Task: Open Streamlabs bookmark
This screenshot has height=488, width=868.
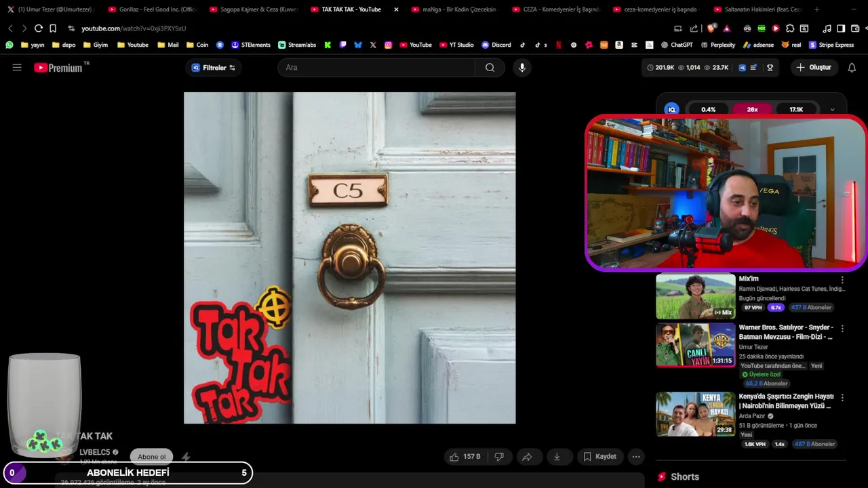Action: (297, 45)
